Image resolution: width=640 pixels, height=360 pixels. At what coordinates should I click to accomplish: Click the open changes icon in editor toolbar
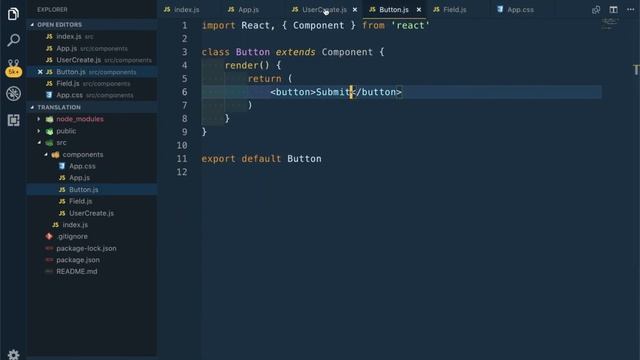596,9
